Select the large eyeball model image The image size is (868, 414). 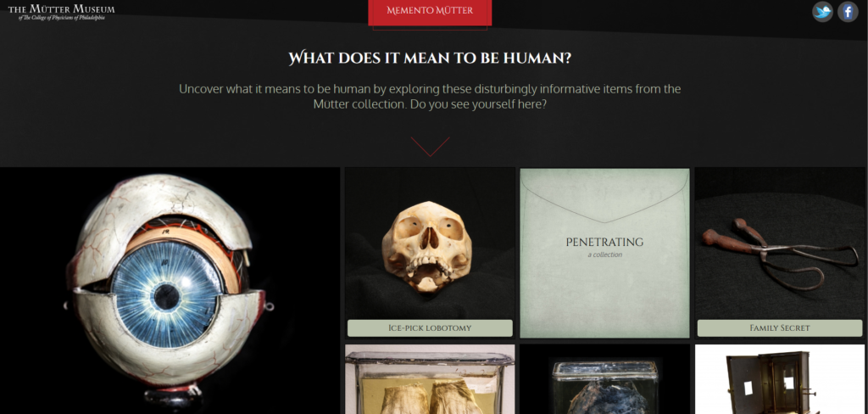point(170,290)
